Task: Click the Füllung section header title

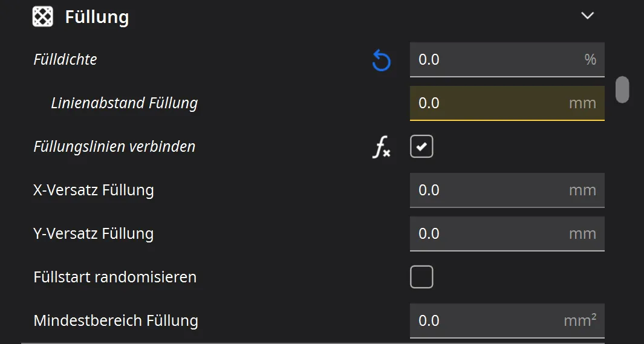Action: [97, 17]
